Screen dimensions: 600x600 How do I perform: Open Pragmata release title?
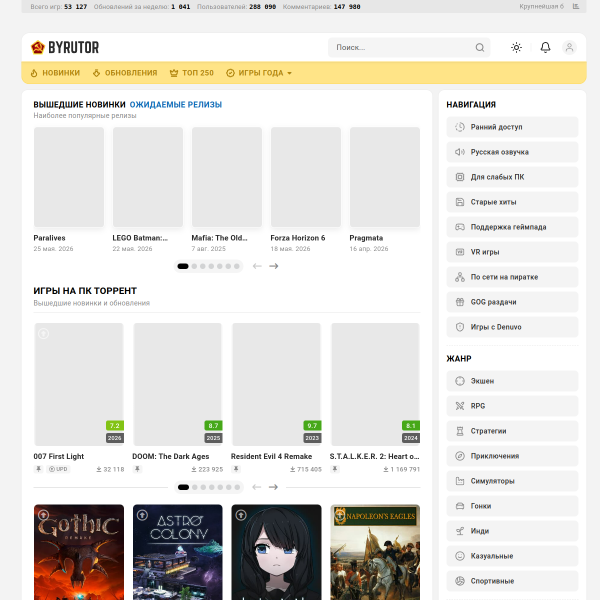point(366,238)
